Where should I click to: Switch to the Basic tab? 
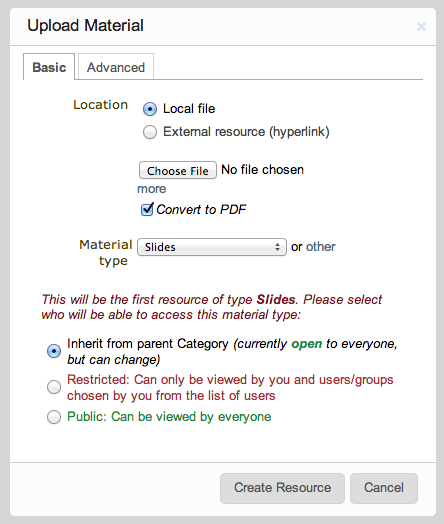point(49,67)
